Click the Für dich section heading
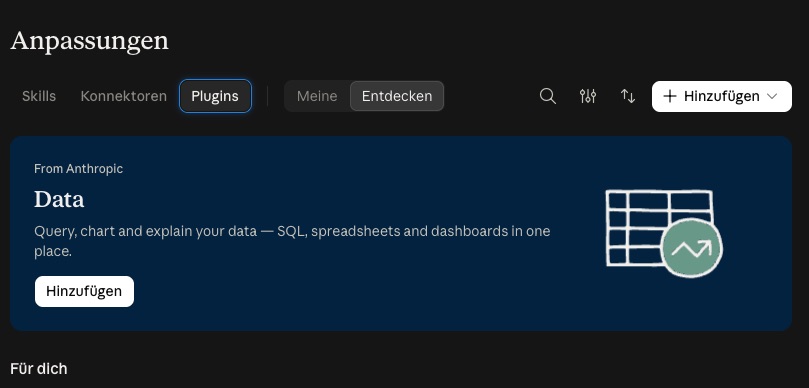The height and width of the screenshot is (388, 809). (39, 369)
